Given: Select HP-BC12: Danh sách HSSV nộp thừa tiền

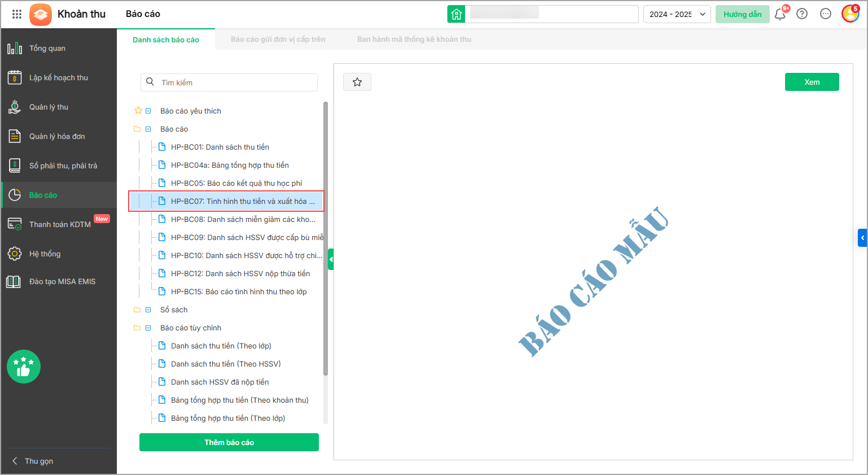Looking at the screenshot, I should (x=240, y=273).
